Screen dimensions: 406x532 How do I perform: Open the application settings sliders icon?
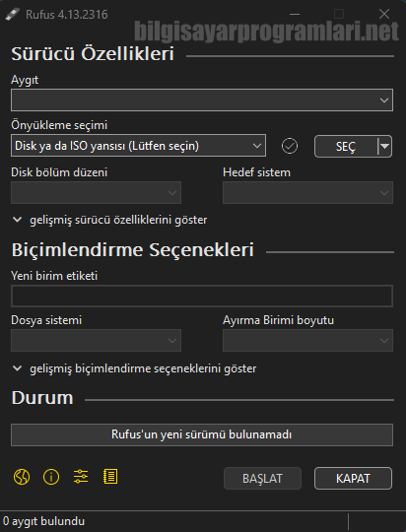tap(81, 477)
